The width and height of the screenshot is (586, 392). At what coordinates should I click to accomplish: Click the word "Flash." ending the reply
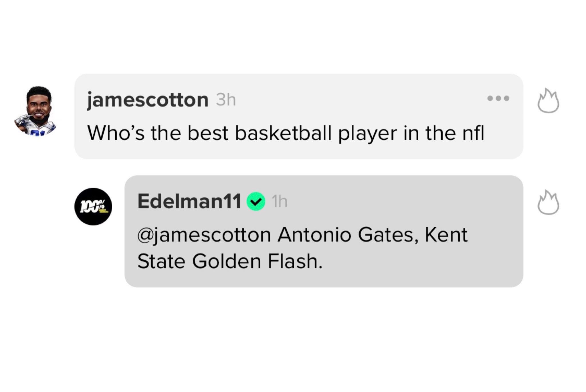tap(295, 261)
